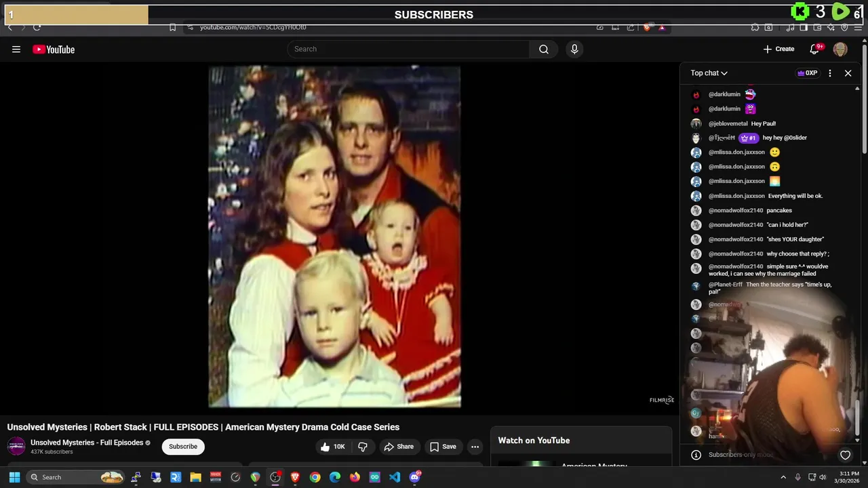Select @Planet-Erff teacher chat message

click(x=770, y=288)
